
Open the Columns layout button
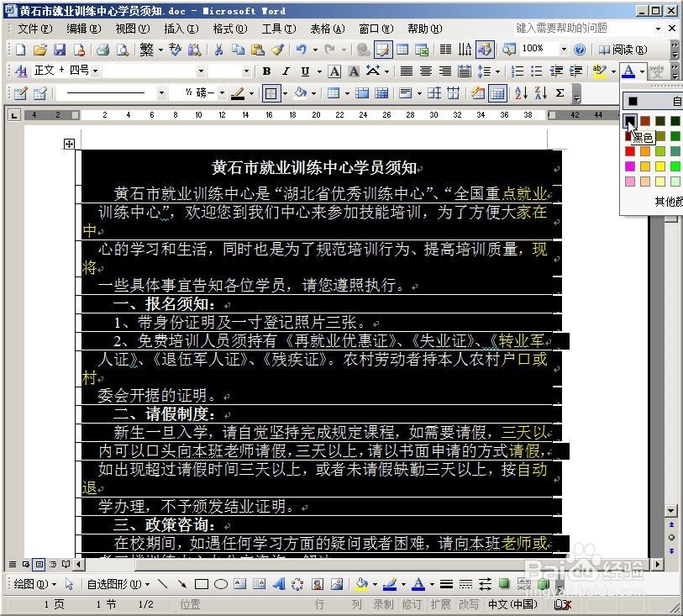click(445, 50)
